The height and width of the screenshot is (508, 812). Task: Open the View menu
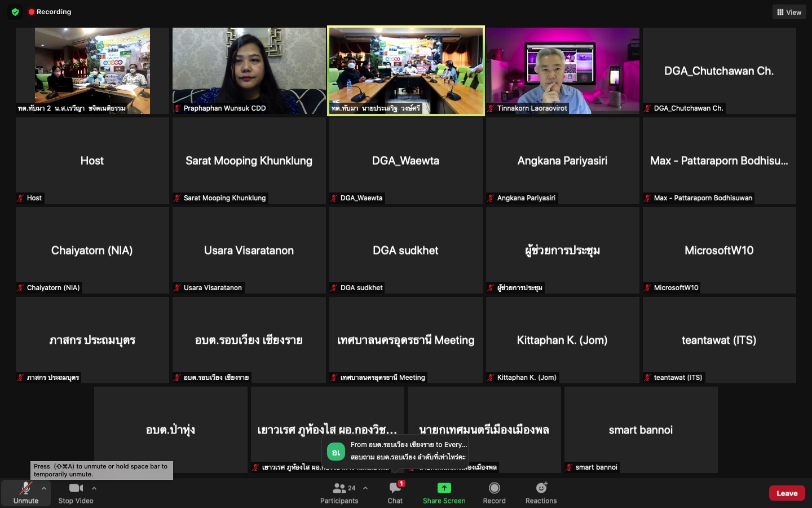click(789, 11)
